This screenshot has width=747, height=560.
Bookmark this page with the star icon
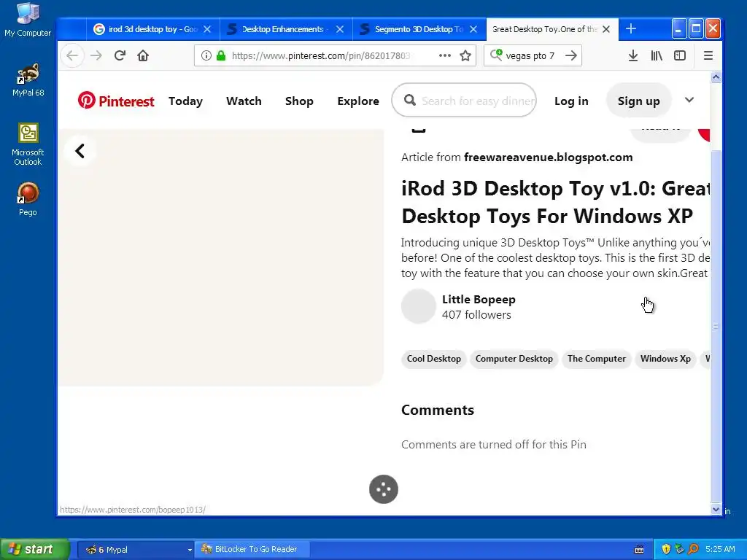point(465,55)
